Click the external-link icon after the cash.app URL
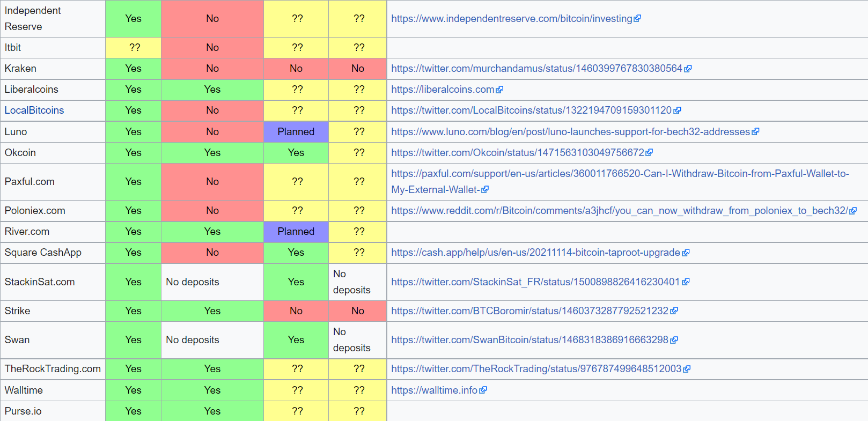 click(x=686, y=253)
